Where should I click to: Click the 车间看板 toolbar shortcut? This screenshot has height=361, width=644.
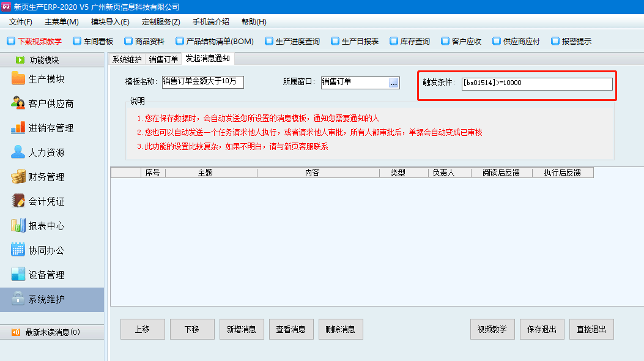tap(93, 42)
